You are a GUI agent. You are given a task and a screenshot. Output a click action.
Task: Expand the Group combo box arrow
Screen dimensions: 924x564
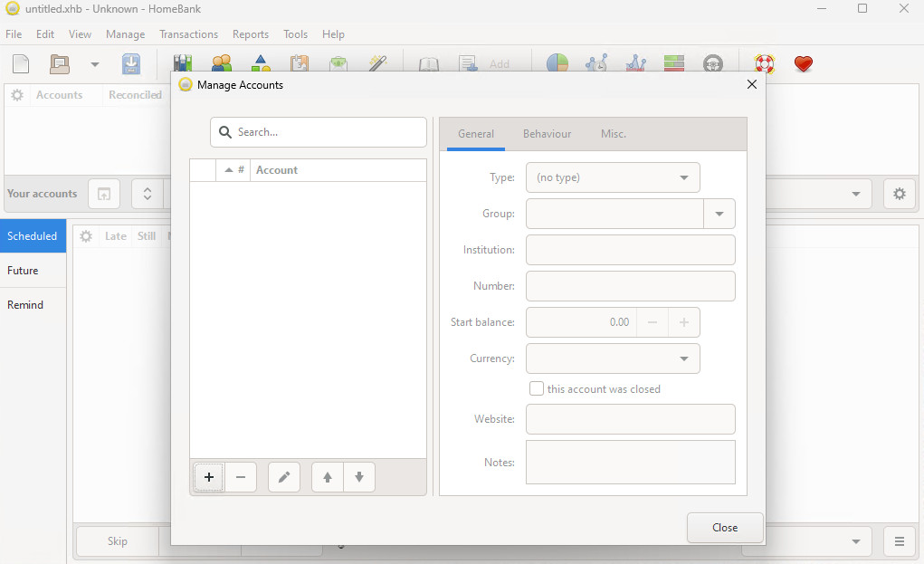click(x=719, y=214)
